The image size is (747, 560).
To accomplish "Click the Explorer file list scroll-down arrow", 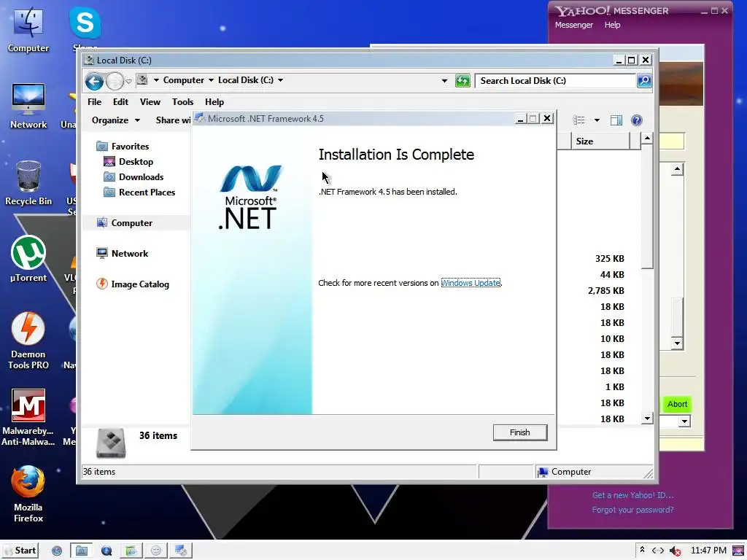I will pos(647,419).
